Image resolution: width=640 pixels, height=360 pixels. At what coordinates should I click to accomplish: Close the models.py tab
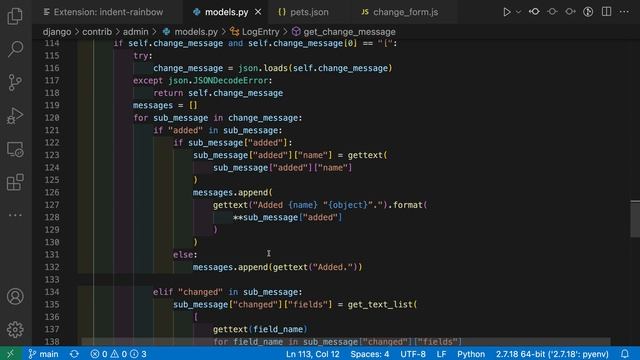258,12
